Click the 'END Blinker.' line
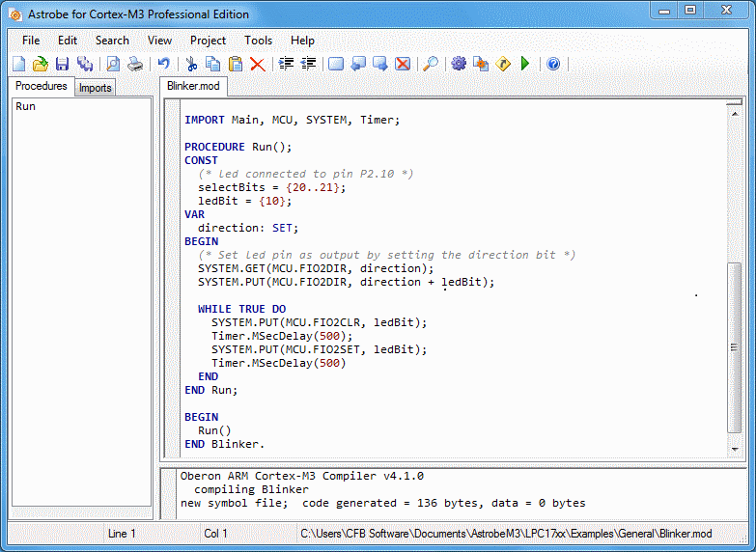 click(x=225, y=444)
